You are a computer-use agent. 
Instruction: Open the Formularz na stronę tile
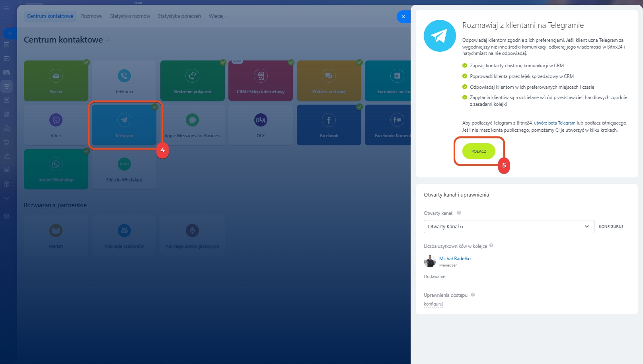click(x=388, y=81)
